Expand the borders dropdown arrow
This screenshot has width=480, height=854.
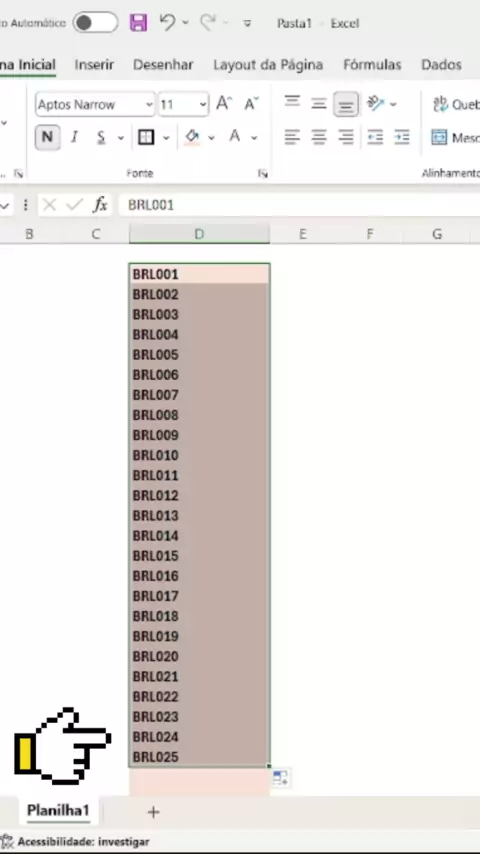pyautogui.click(x=166, y=137)
